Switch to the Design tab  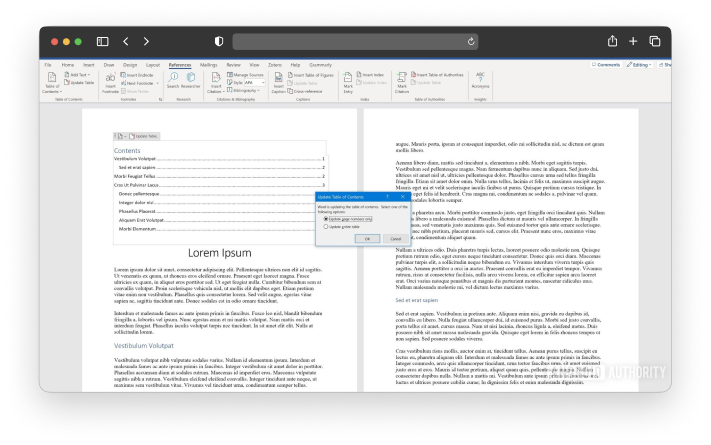tap(130, 65)
